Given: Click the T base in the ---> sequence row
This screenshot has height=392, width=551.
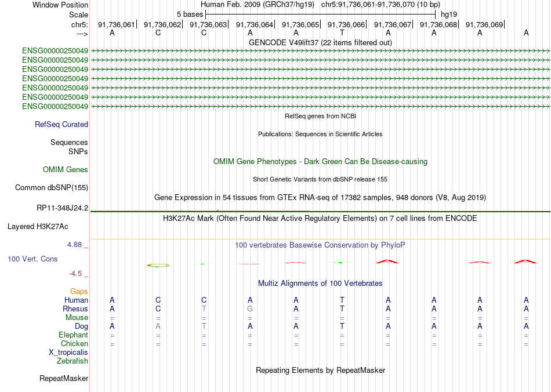Looking at the screenshot, I should tap(342, 33).
